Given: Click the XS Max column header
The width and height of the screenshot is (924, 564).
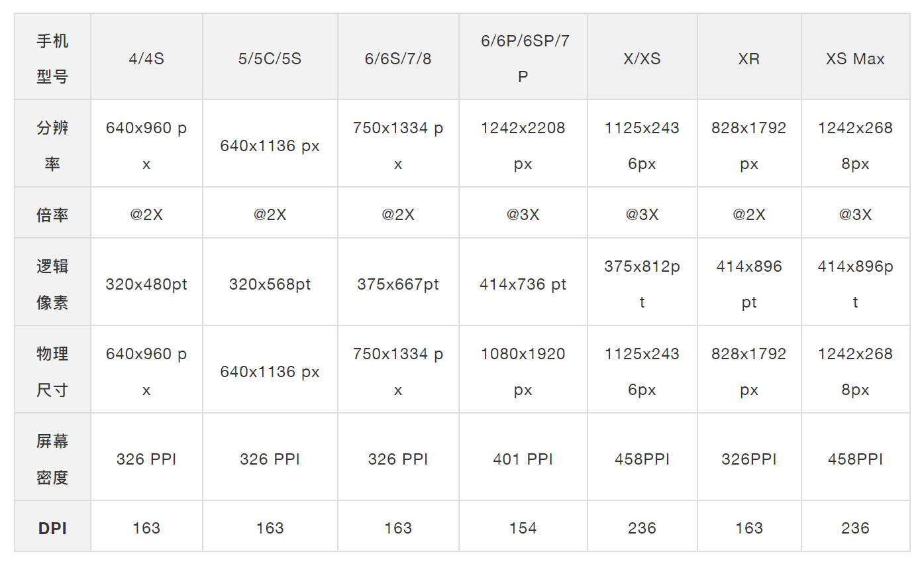Looking at the screenshot, I should pos(855,59).
